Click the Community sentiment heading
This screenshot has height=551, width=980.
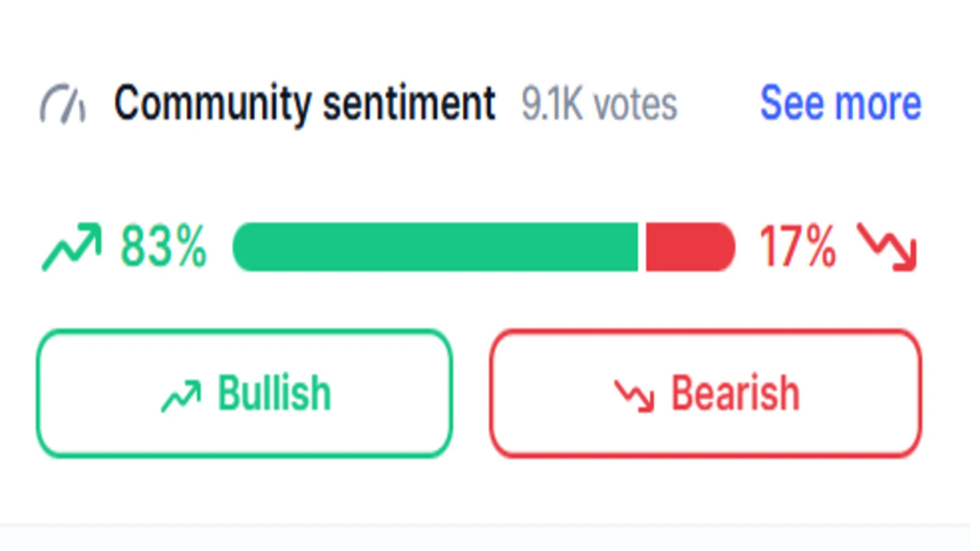(304, 104)
